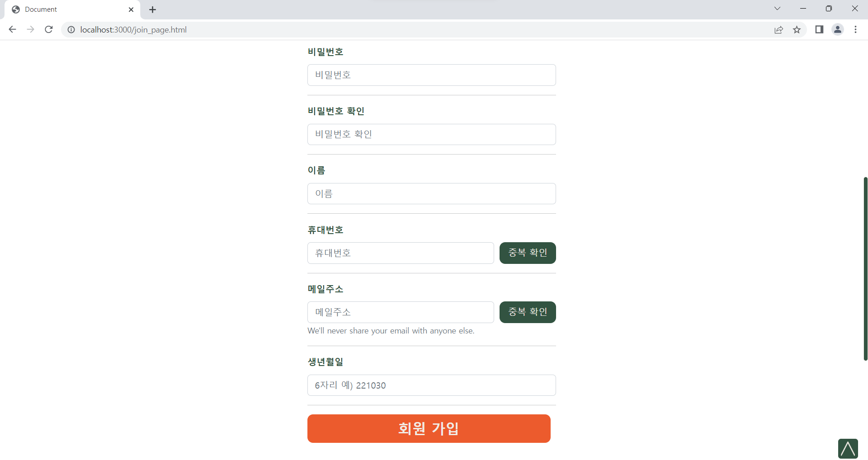Click the page vertical scrollbar thumb
The height and width of the screenshot is (460, 868).
pos(865,269)
